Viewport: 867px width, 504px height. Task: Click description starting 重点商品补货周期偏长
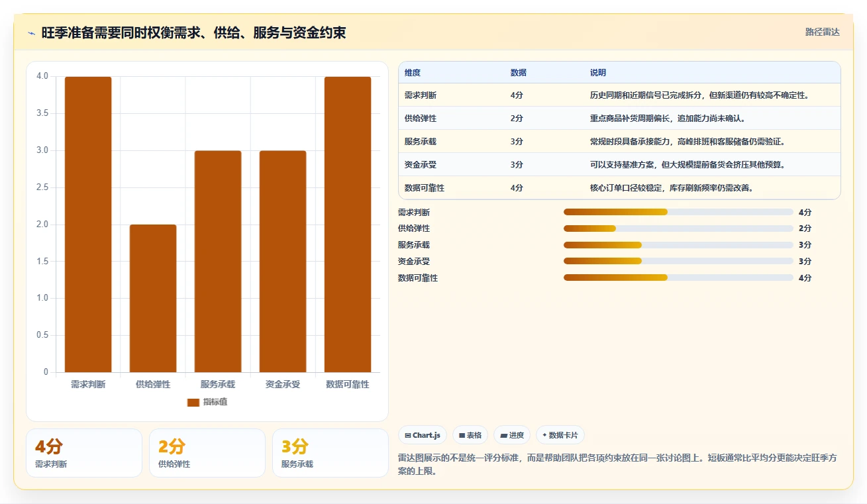[668, 119]
